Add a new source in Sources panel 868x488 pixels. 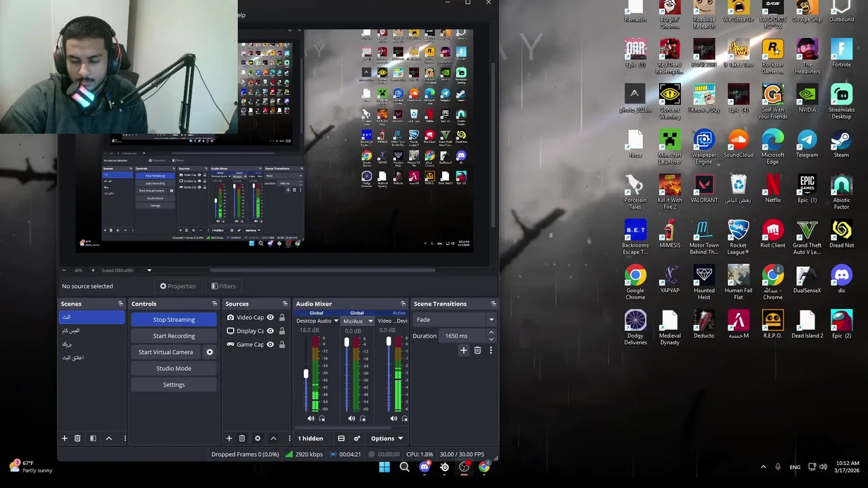click(229, 439)
